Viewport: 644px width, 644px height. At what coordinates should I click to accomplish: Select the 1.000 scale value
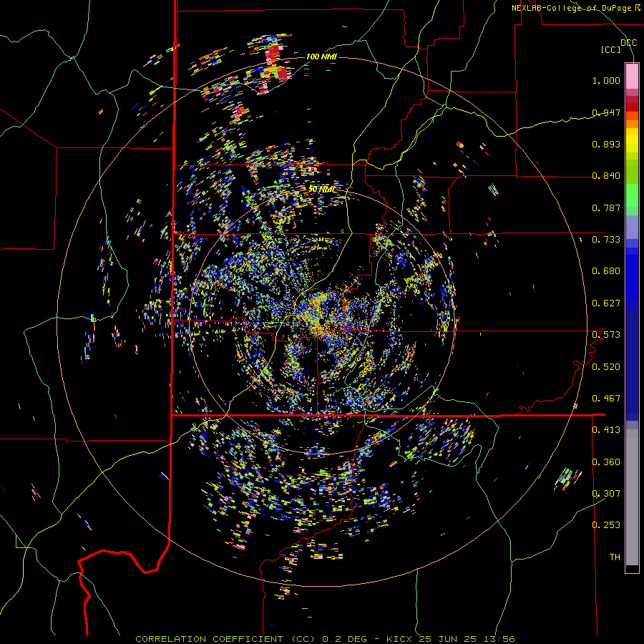pos(606,80)
